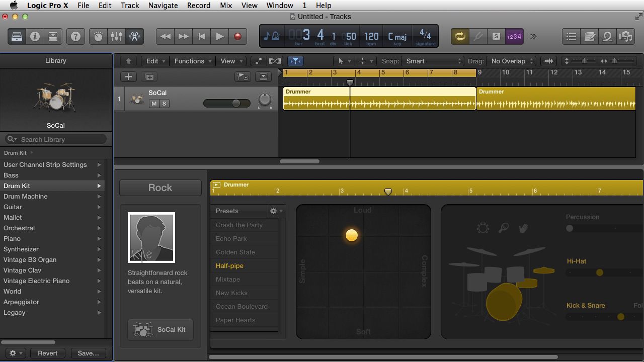The height and width of the screenshot is (362, 644).
Task: Open the Command-click marquee tool menu
Action: 366,61
